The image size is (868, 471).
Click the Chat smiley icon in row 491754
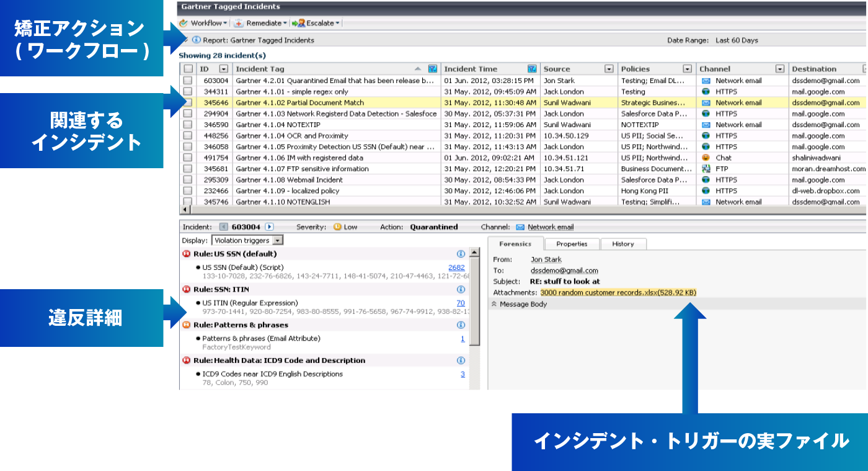pos(706,158)
